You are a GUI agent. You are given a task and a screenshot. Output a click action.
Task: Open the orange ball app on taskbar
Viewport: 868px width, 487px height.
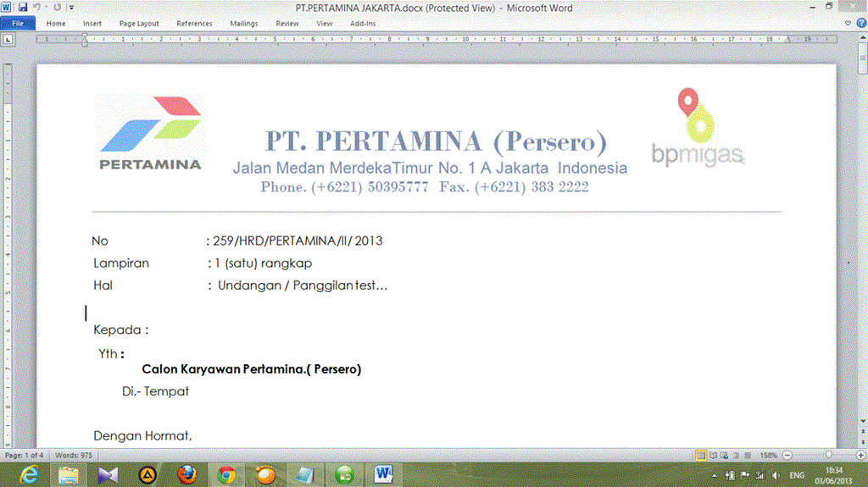point(265,475)
